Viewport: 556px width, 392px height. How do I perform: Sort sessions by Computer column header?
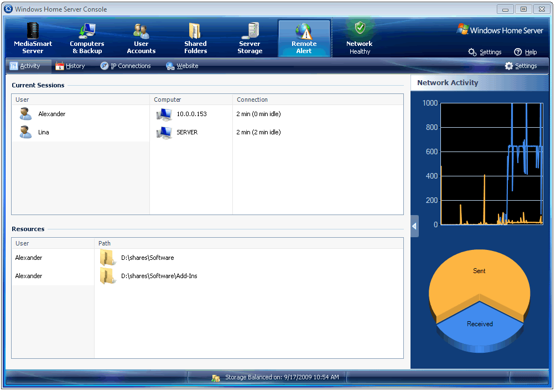pyautogui.click(x=191, y=100)
